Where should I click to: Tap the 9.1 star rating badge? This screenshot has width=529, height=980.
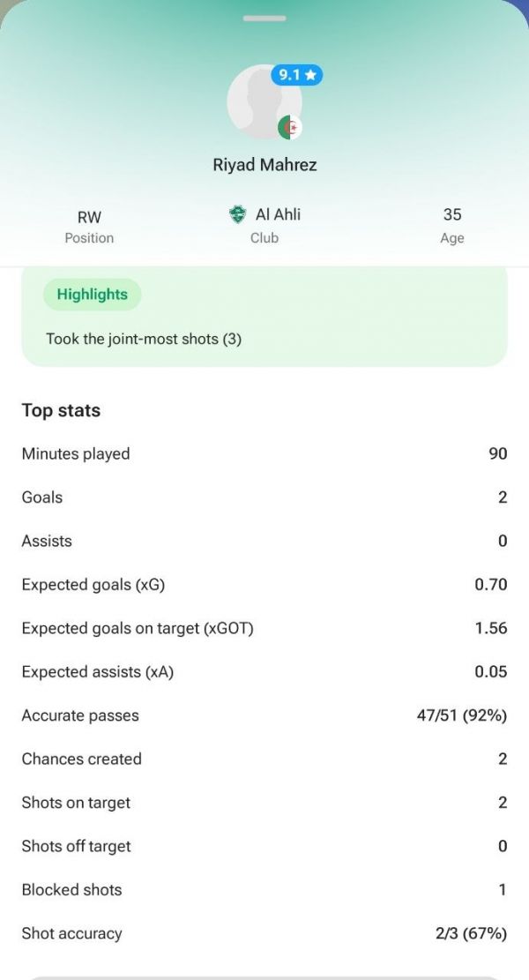[x=296, y=76]
